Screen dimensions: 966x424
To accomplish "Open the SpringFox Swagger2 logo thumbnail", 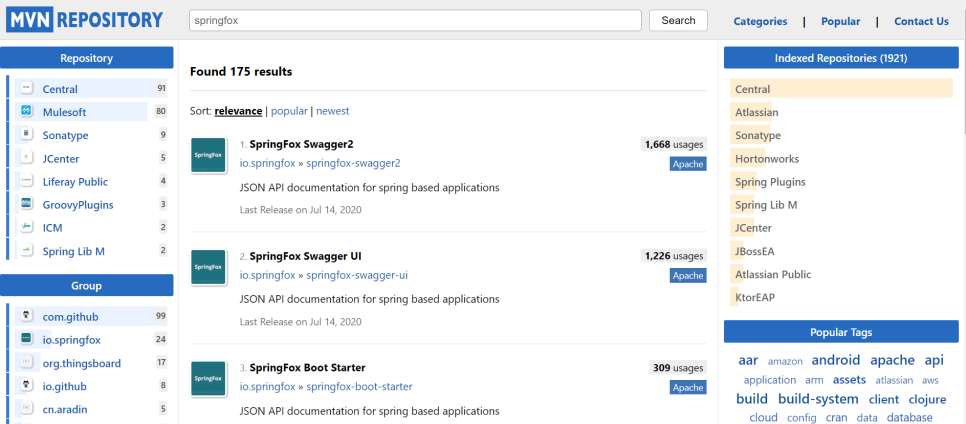I will click(208, 155).
